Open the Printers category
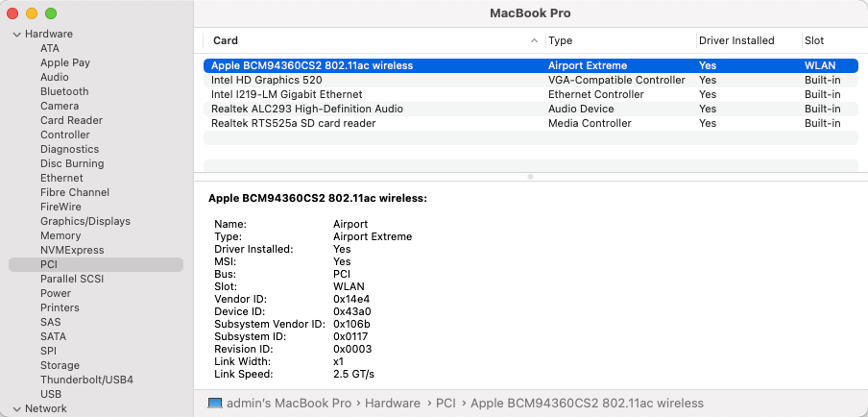This screenshot has width=868, height=417. click(60, 307)
